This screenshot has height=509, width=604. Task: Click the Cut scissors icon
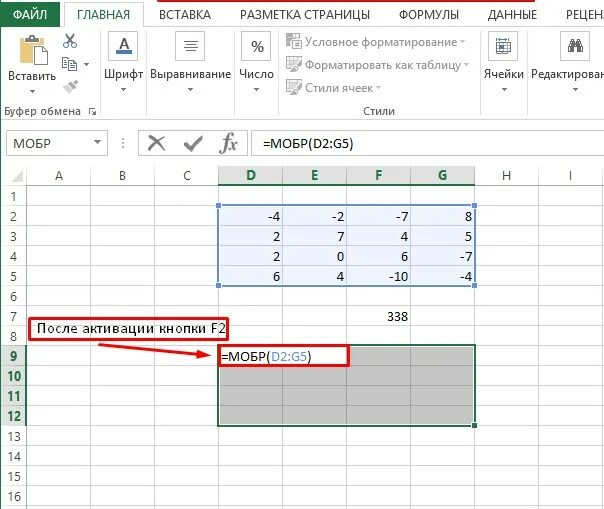[x=70, y=41]
